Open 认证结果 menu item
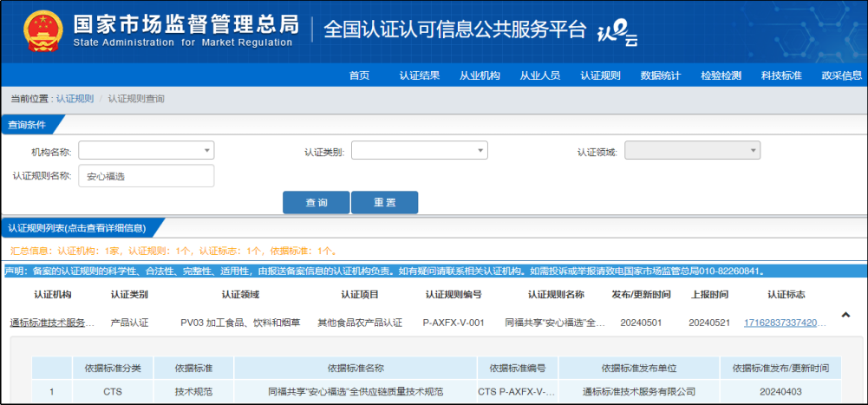This screenshot has height=405, width=868. [x=419, y=75]
